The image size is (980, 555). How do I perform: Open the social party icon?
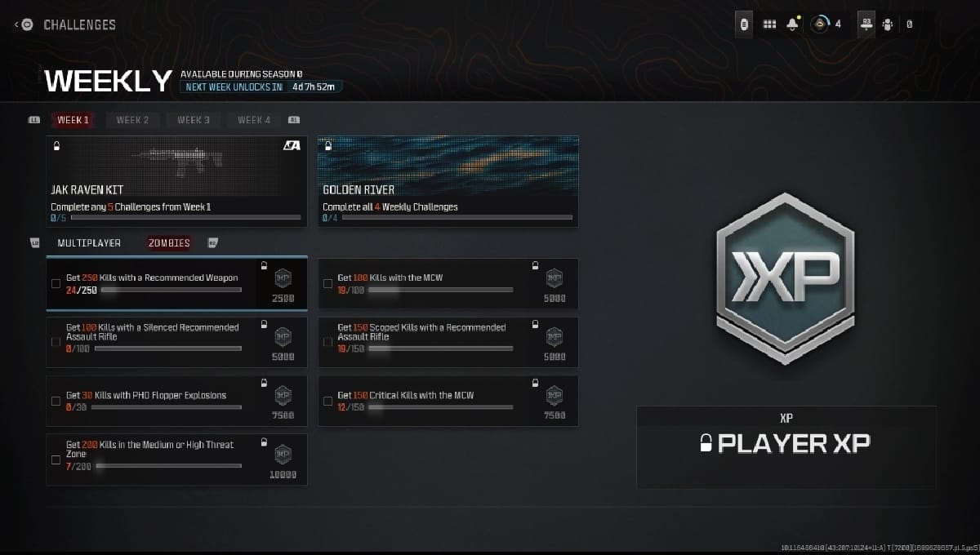[x=887, y=24]
